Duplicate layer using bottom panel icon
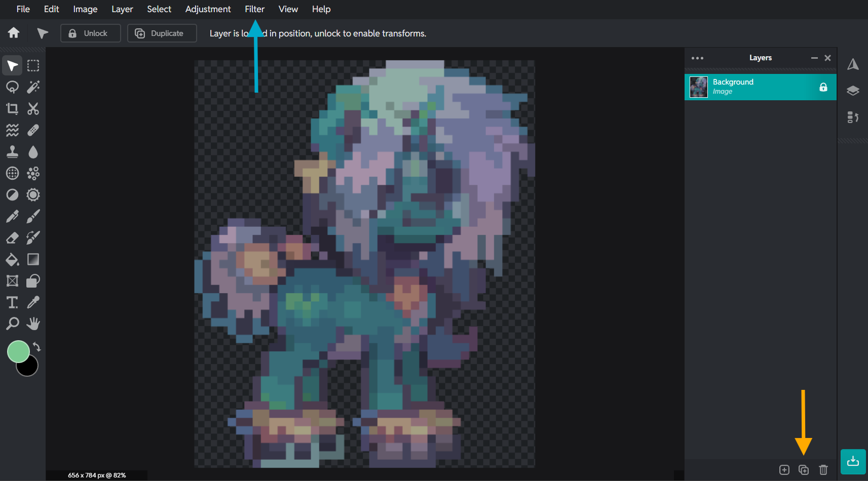Screen dimensions: 868x481 [804, 470]
